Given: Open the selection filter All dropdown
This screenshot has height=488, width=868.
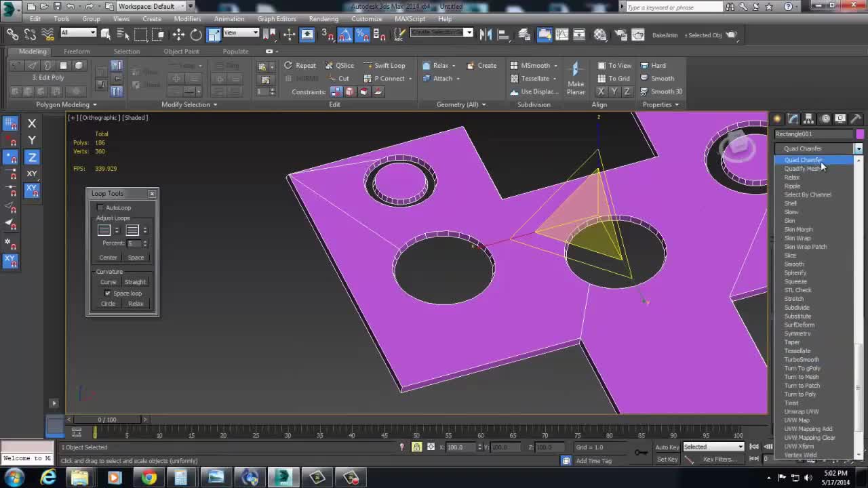Looking at the screenshot, I should (x=78, y=33).
